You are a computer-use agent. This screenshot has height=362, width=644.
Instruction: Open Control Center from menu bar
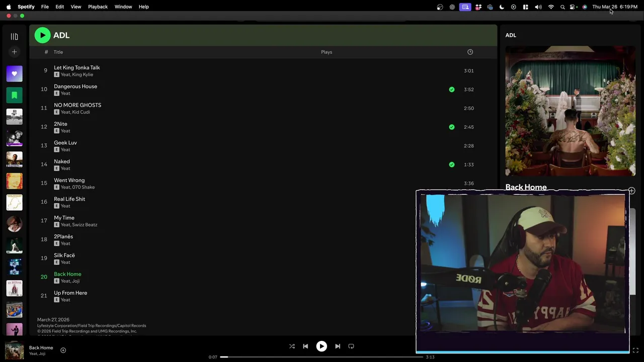coord(574,7)
